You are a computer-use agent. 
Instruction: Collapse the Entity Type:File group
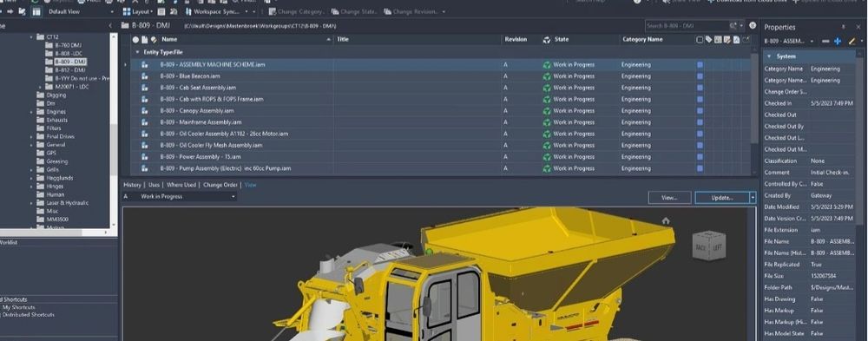click(x=137, y=52)
